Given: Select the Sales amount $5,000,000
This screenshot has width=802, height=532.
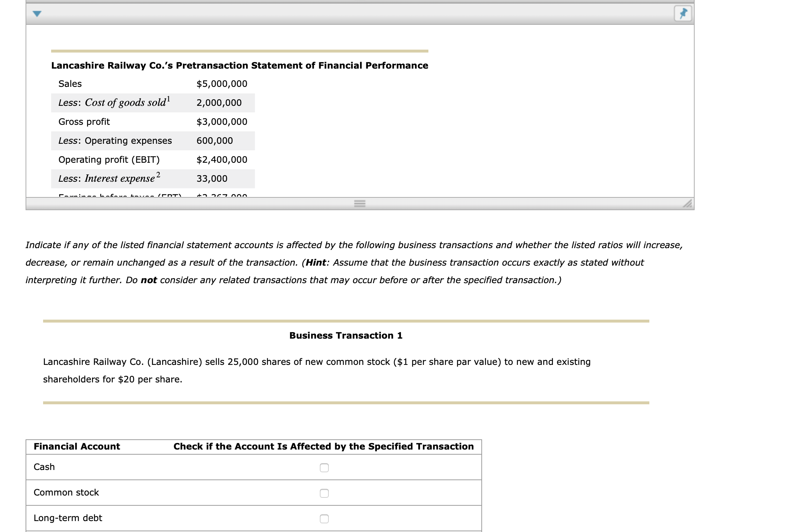Looking at the screenshot, I should [x=222, y=84].
